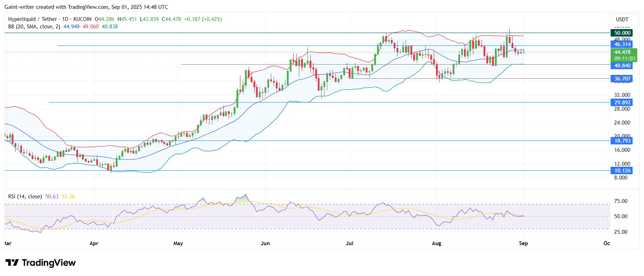The width and height of the screenshot is (644, 276).
Task: Click the BB (20, SMA, close, 2) legend
Action: point(34,27)
